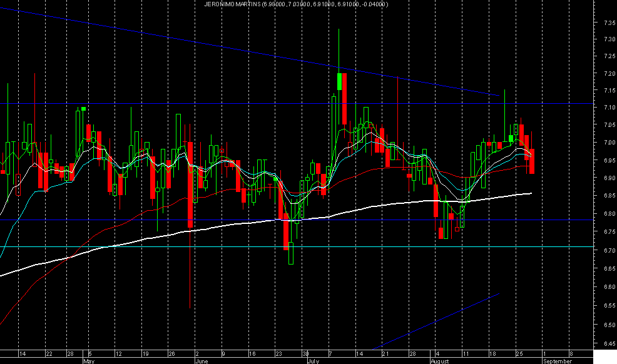Viewport: 617px width, 364px height.
Task: Select the date label 21
Action: (x=385, y=354)
